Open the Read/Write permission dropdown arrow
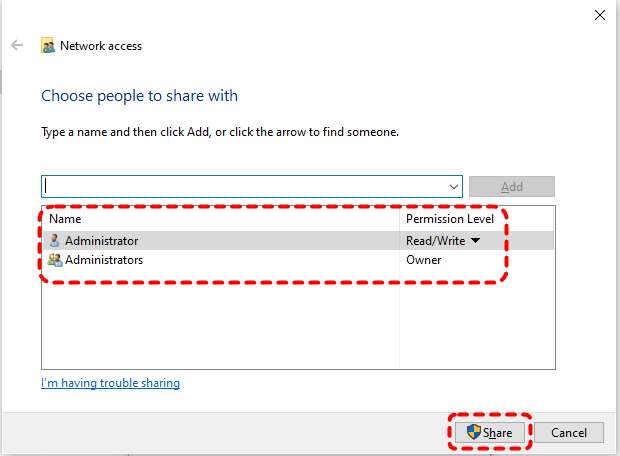 coord(475,241)
